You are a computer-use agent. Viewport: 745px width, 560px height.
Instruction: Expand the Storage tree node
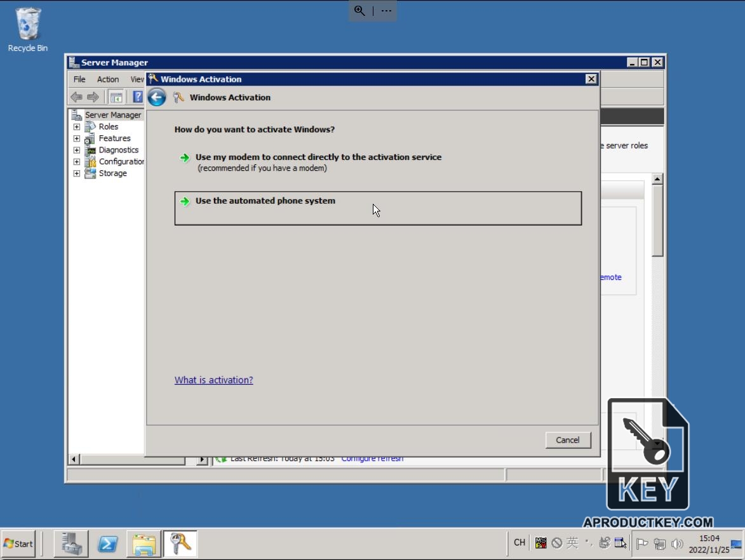pyautogui.click(x=76, y=173)
